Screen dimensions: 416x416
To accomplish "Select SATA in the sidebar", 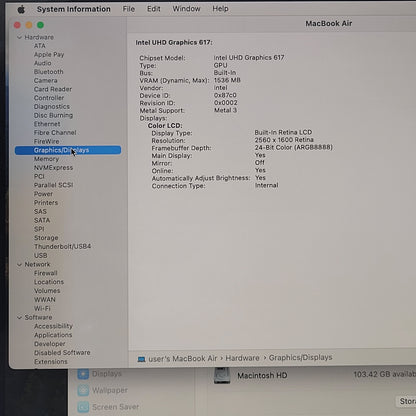I will [x=42, y=220].
